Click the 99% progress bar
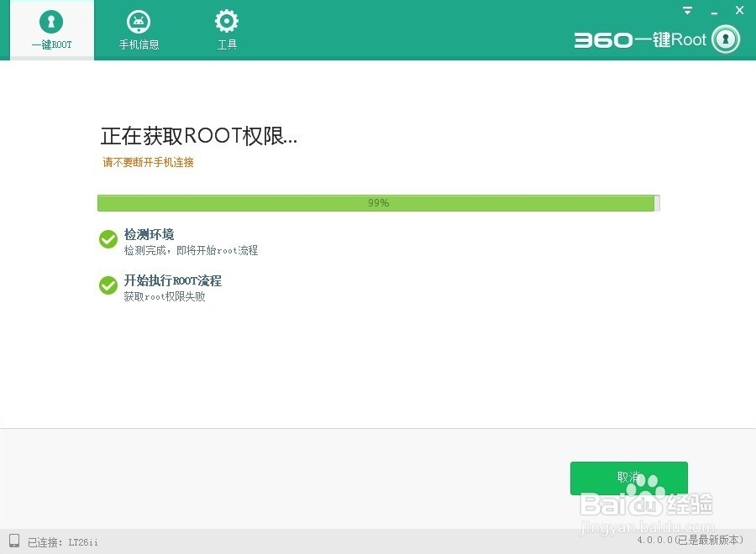Screen dimensions: 756x554 point(379,203)
